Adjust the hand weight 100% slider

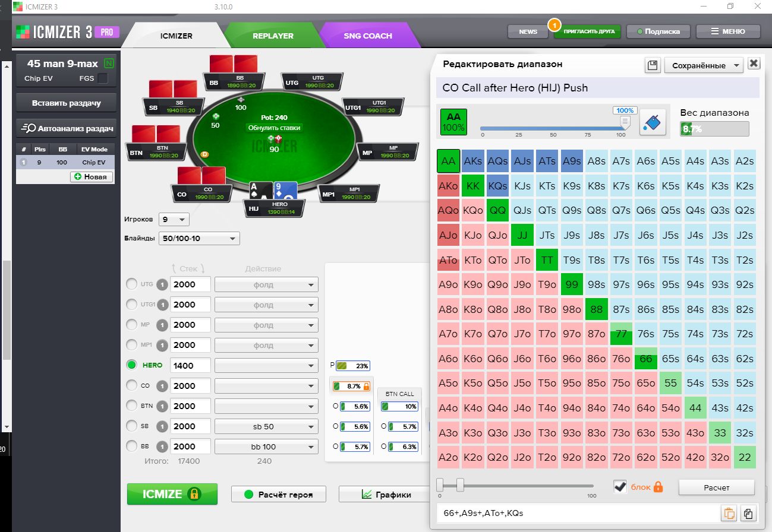pos(625,122)
